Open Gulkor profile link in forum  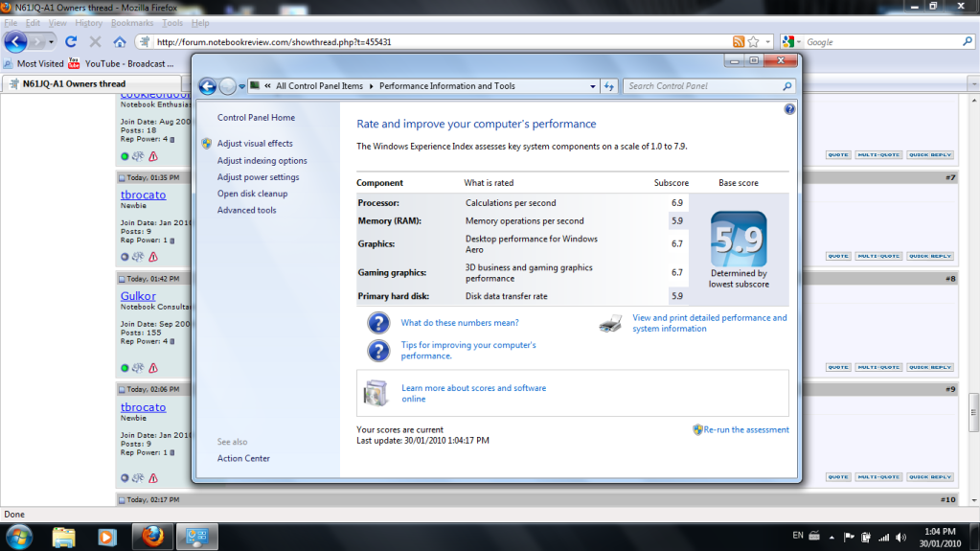(x=138, y=296)
